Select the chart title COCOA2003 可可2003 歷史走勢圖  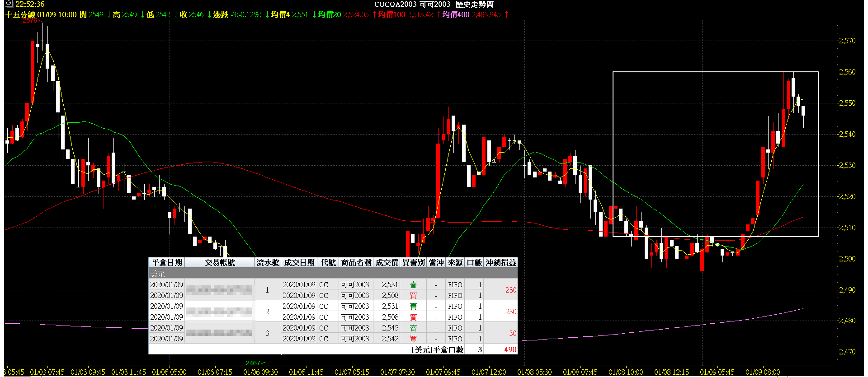tap(434, 5)
